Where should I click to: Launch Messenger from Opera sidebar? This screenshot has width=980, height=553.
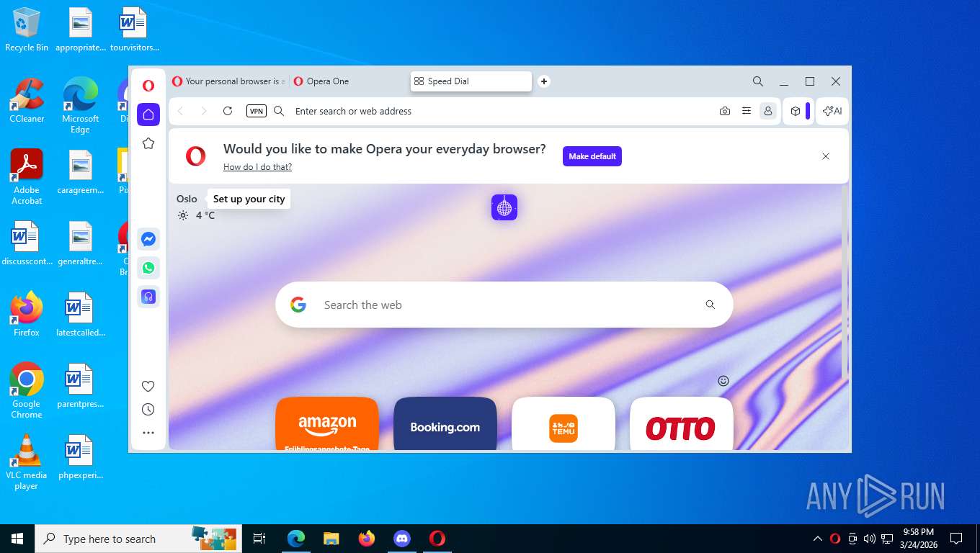click(x=148, y=239)
